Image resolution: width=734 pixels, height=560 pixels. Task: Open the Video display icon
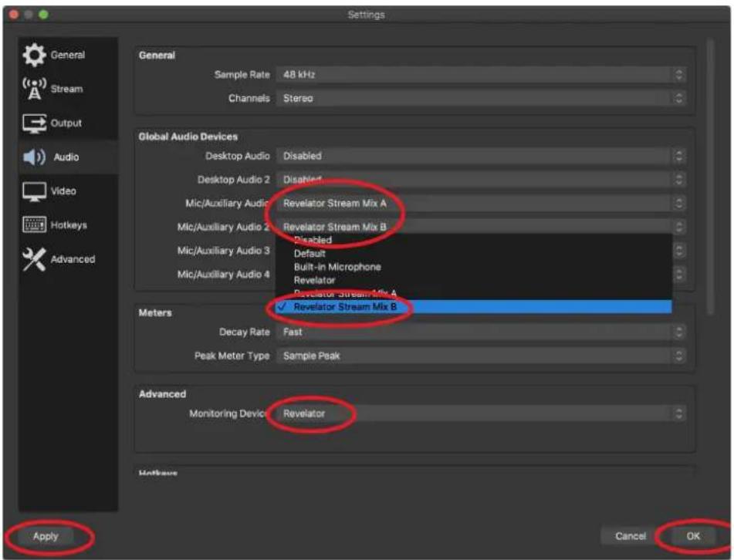[x=34, y=191]
